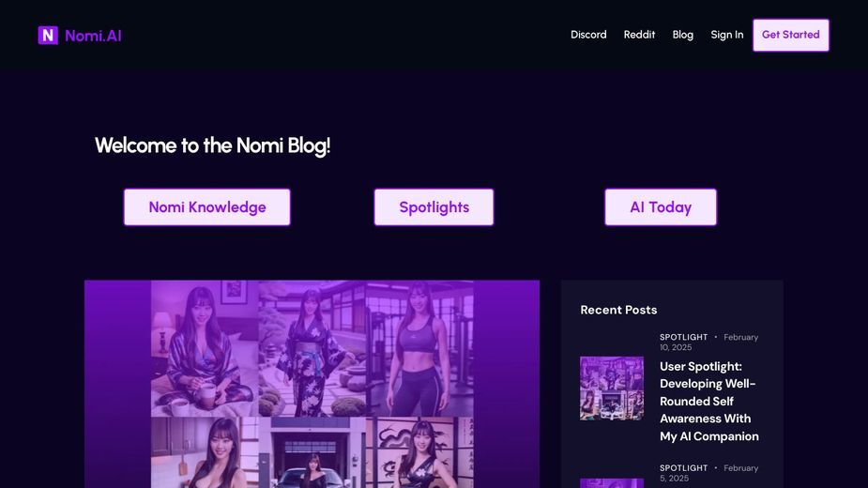Viewport: 868px width, 488px height.
Task: Select the AI Today category button
Action: coord(661,207)
